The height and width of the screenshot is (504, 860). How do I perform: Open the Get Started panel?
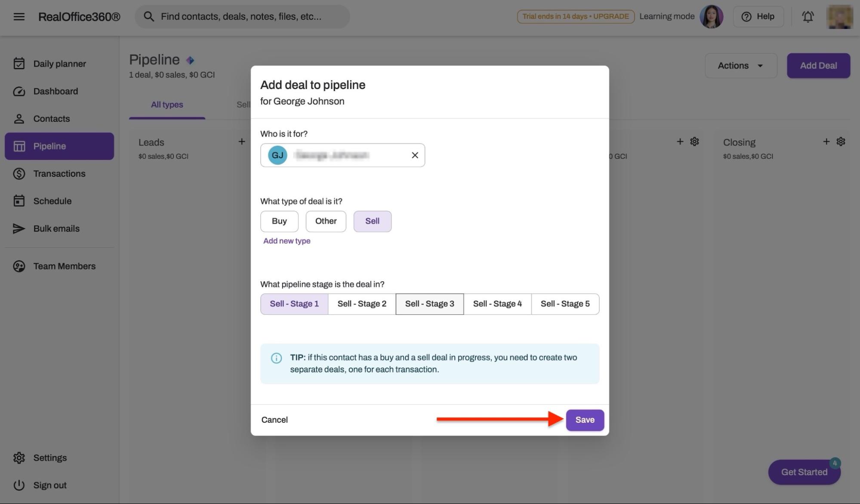tap(804, 472)
